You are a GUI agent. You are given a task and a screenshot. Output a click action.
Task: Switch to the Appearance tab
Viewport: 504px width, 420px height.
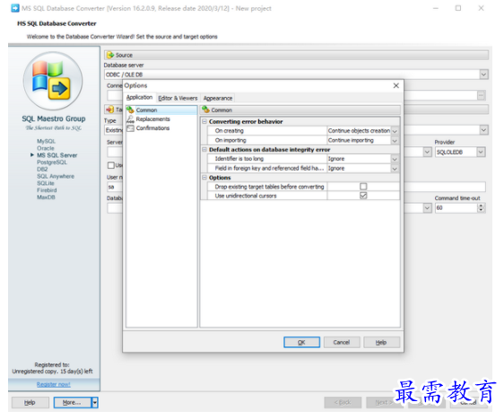pyautogui.click(x=218, y=98)
